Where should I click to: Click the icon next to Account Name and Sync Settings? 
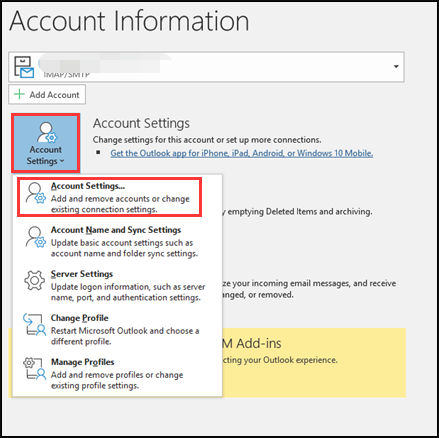(x=36, y=237)
